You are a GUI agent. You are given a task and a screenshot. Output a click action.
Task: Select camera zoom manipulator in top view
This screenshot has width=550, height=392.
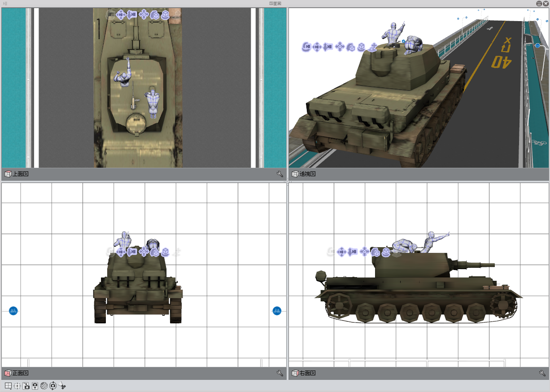pos(131,15)
